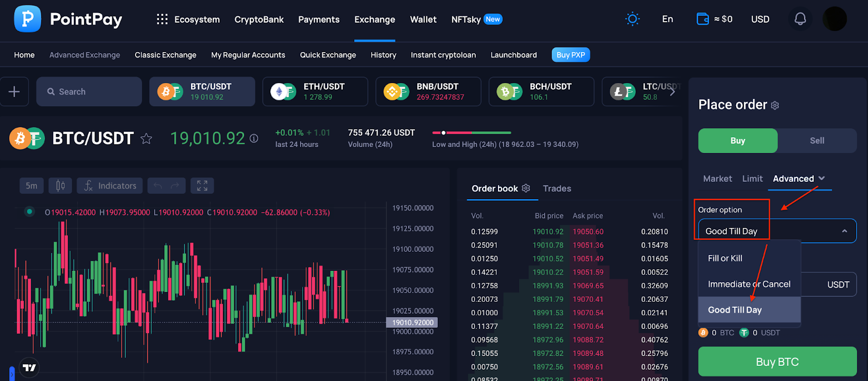Mark BTC/USDT as favorite with star
868x381 pixels.
(146, 138)
